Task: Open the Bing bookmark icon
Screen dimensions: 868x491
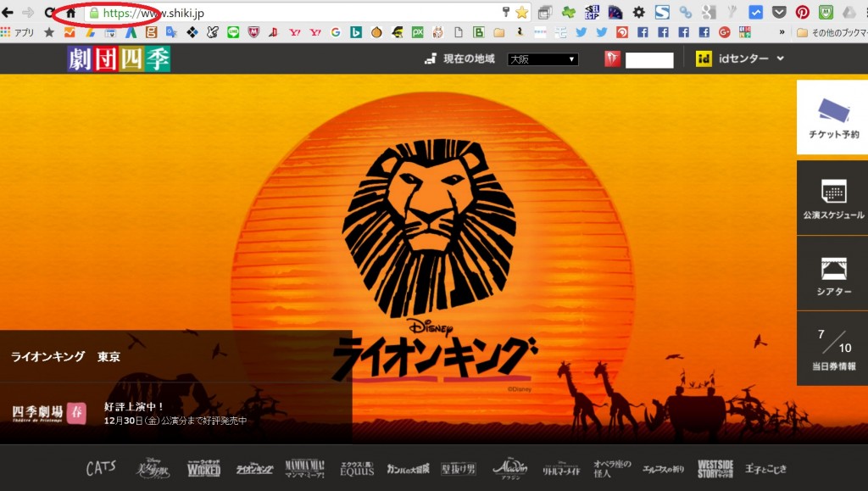Action: point(356,33)
